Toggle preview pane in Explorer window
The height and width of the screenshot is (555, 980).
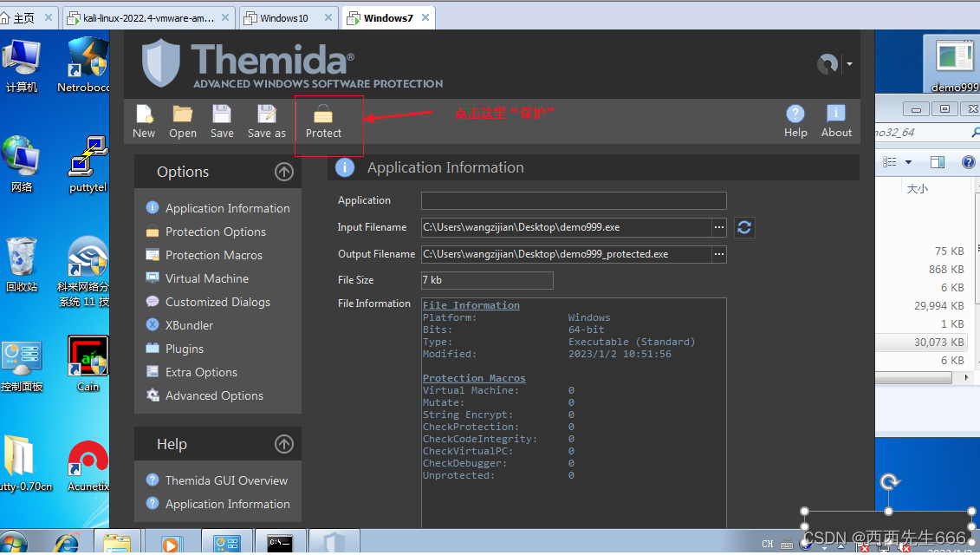938,163
